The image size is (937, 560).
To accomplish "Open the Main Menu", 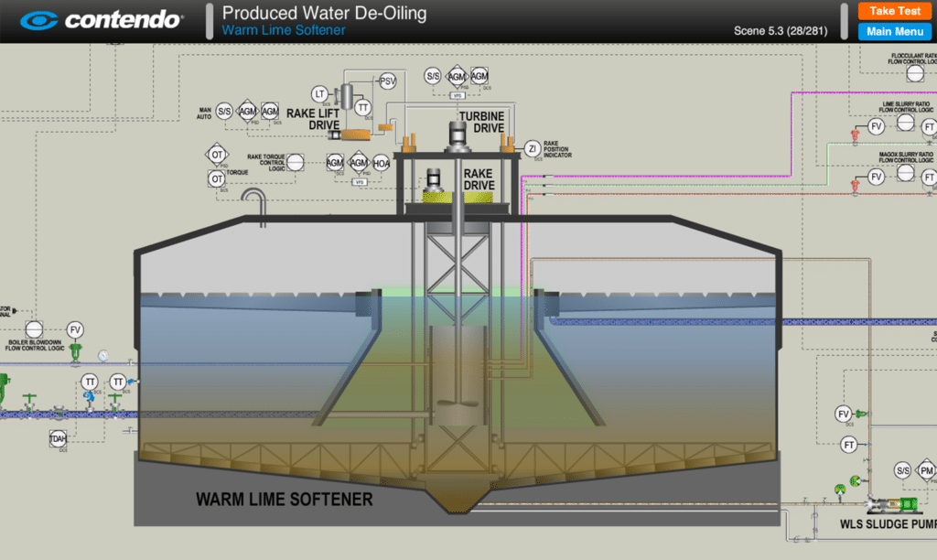I will 895,31.
